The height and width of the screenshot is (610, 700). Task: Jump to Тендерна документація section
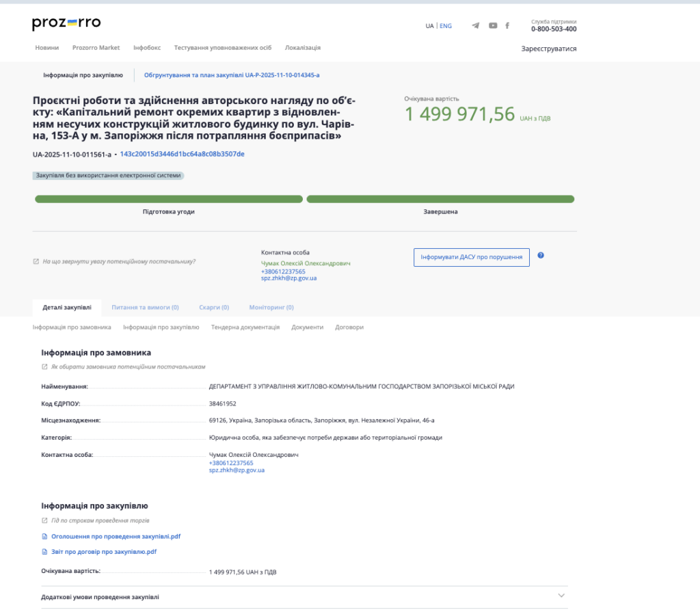pos(245,328)
